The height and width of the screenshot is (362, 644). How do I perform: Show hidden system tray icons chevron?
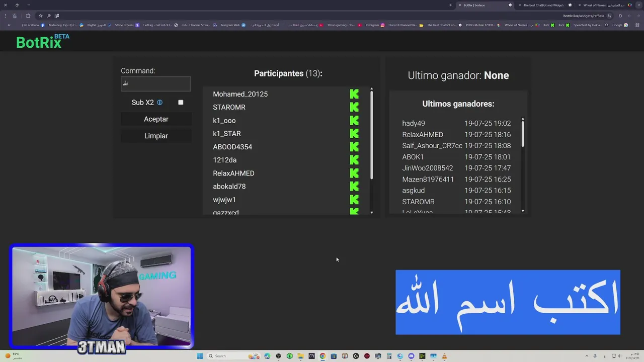586,356
